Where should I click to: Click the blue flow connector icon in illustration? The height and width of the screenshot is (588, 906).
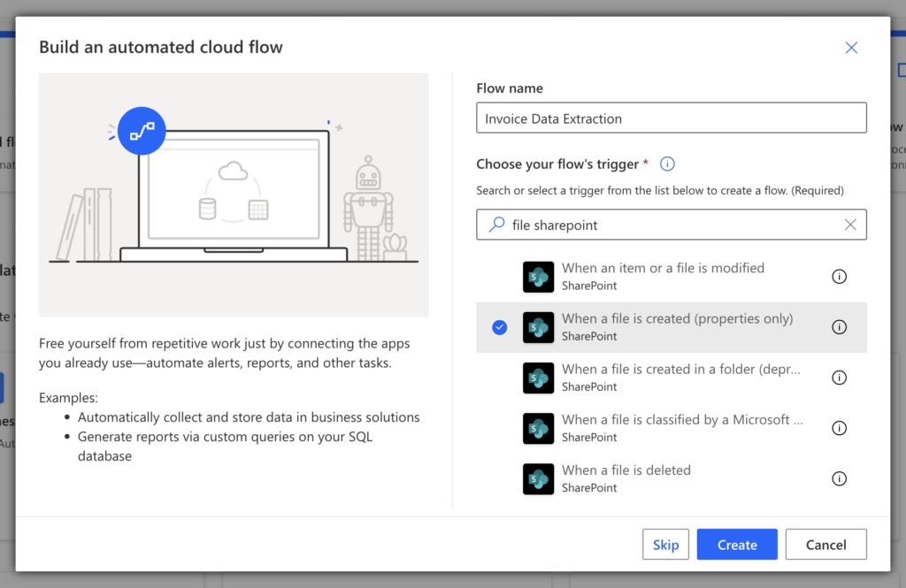[142, 131]
